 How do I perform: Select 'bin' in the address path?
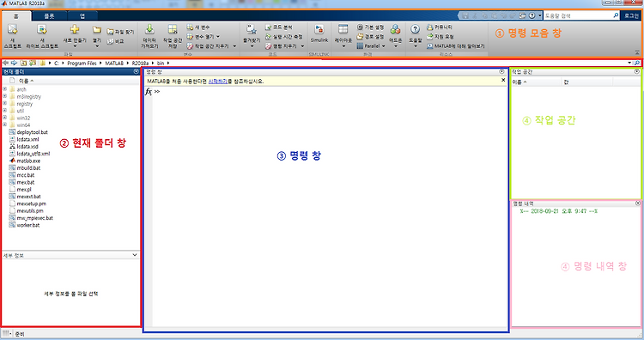(161, 64)
